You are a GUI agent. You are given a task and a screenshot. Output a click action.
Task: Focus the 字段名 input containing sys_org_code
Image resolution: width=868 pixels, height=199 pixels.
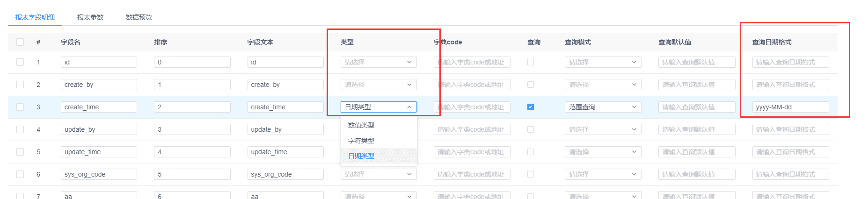99,174
